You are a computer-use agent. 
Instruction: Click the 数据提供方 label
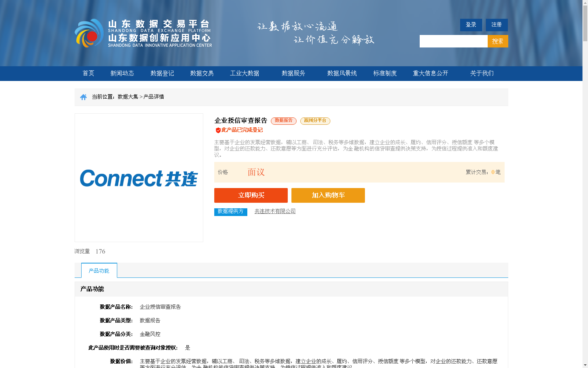[231, 212]
